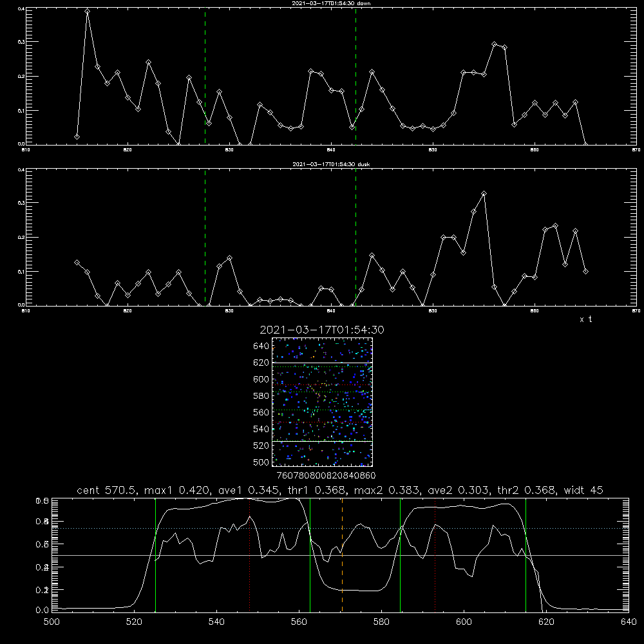Screen dimensions: 644x644
Task: Click the 600 y-axis label beside color image
Action: [261, 379]
